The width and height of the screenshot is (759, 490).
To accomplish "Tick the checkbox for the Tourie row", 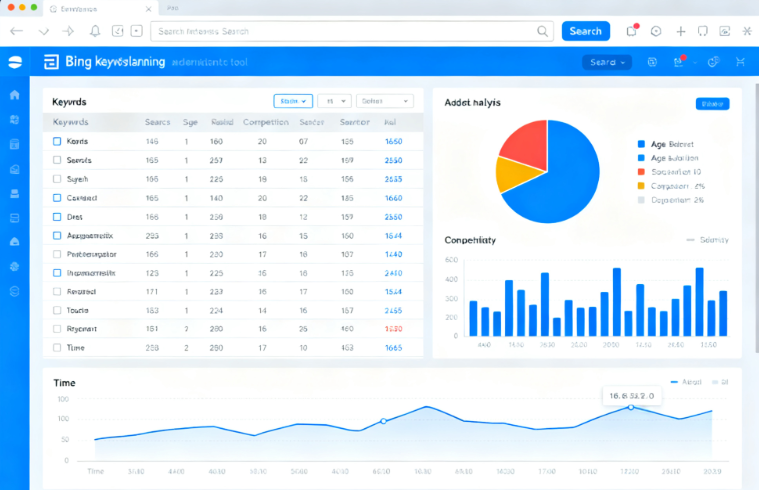I will click(x=57, y=310).
